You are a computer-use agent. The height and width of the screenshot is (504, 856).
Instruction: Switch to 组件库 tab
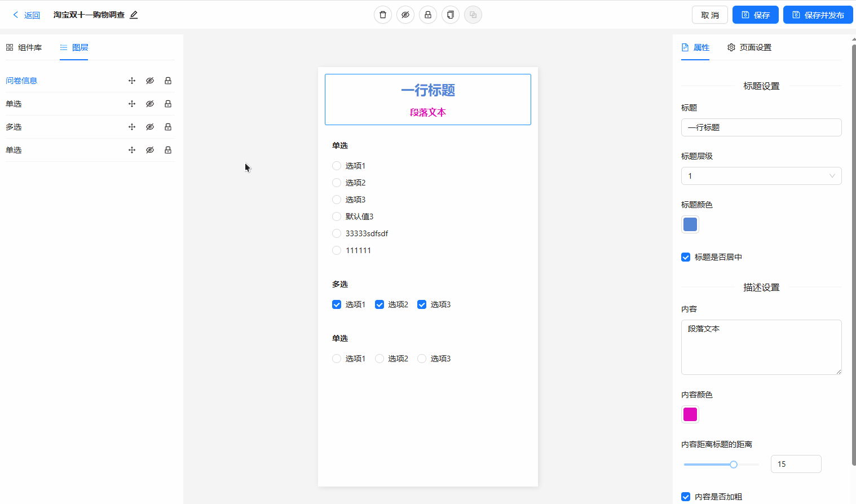24,47
